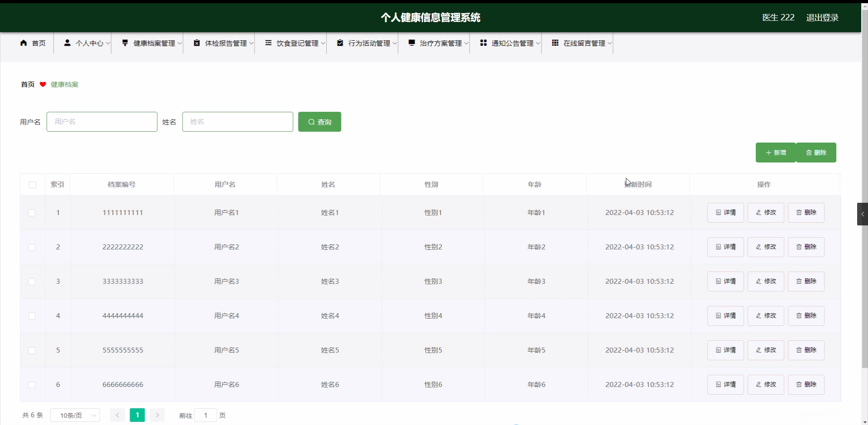Screen dimensions: 868x425
Task: Check the checkbox for row 3333333333
Action: [32, 282]
